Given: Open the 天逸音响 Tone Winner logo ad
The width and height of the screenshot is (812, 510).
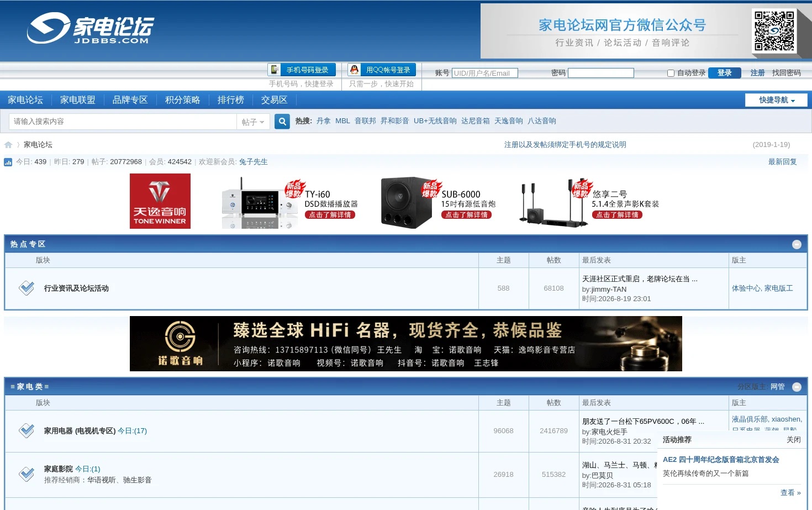Looking at the screenshot, I should click(160, 201).
